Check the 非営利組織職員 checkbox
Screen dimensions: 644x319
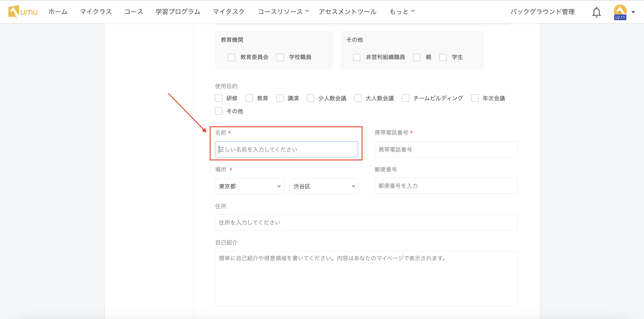357,57
